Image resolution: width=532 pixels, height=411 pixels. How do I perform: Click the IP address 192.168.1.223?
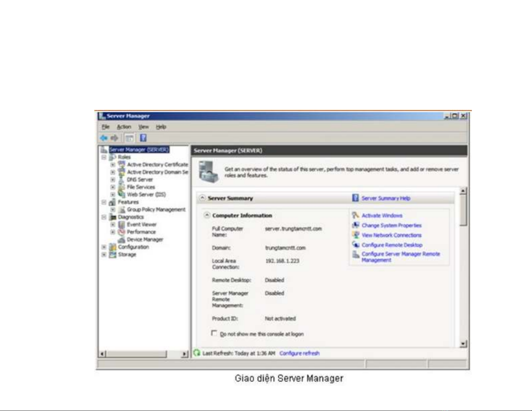point(282,261)
